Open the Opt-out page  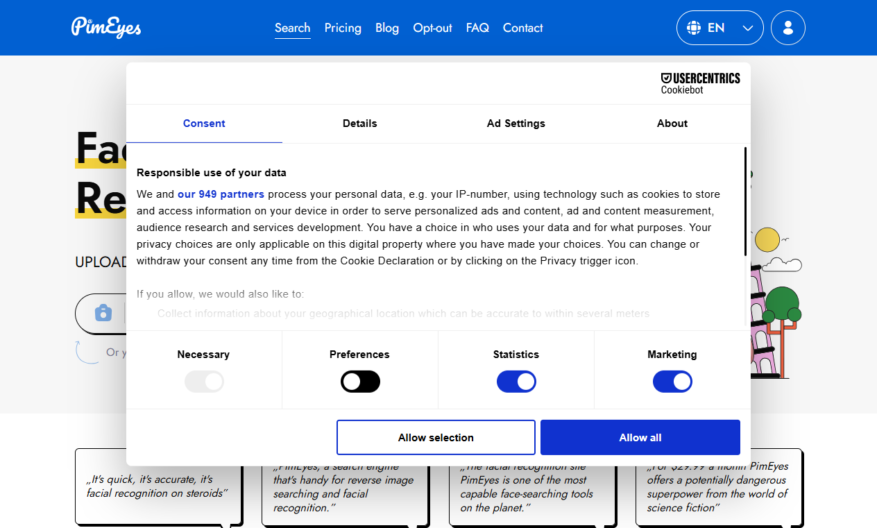[432, 28]
